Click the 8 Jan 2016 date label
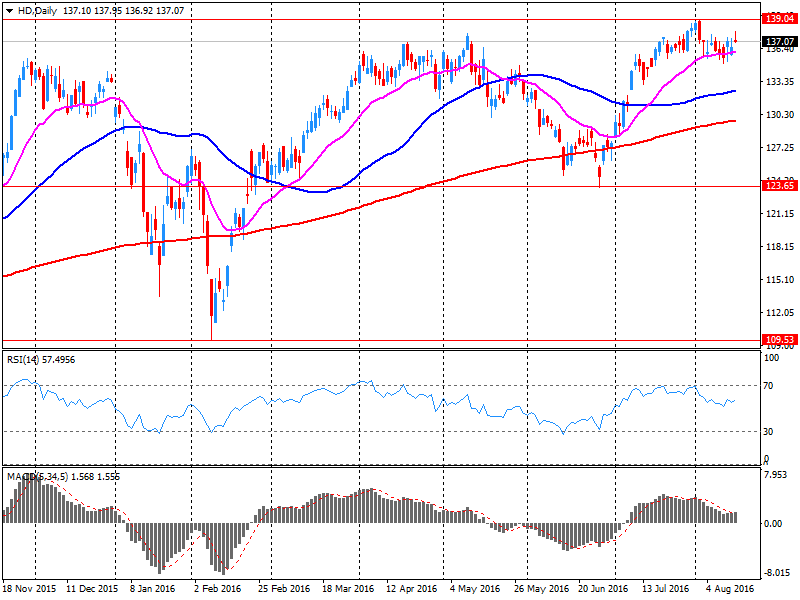The width and height of the screenshot is (800, 600). tap(153, 589)
